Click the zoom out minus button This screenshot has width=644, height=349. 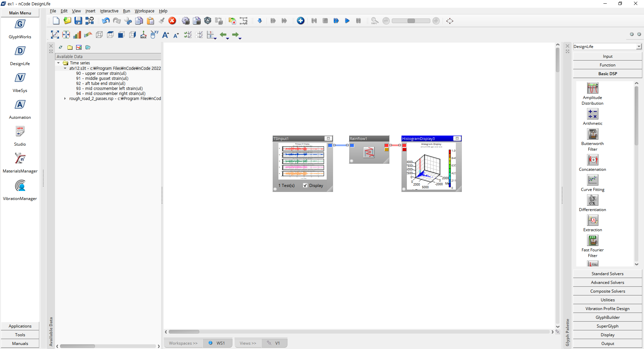click(386, 21)
